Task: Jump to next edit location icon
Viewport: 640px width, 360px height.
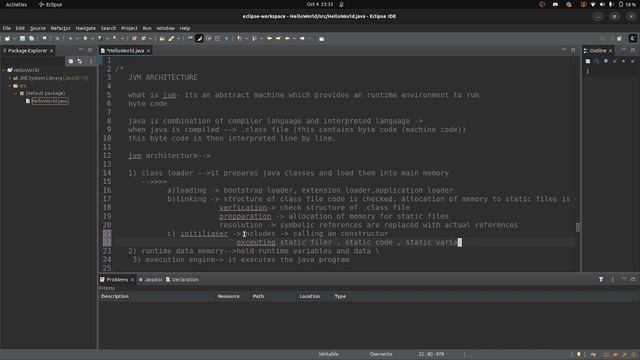Action: 278,38
